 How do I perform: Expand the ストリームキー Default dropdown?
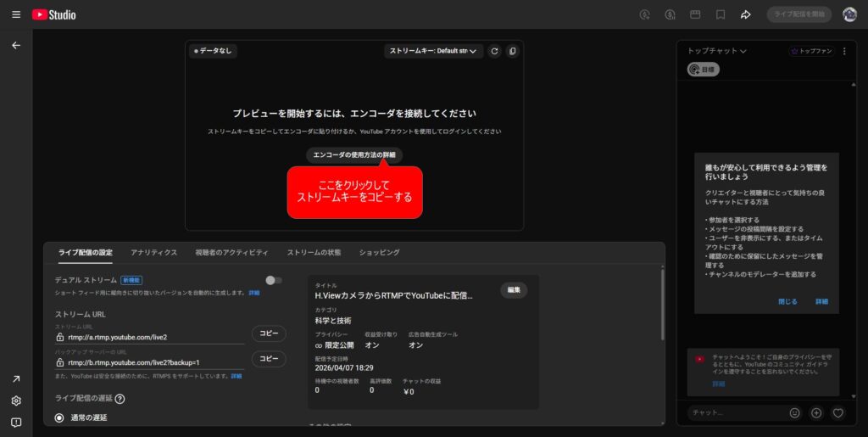pyautogui.click(x=433, y=51)
